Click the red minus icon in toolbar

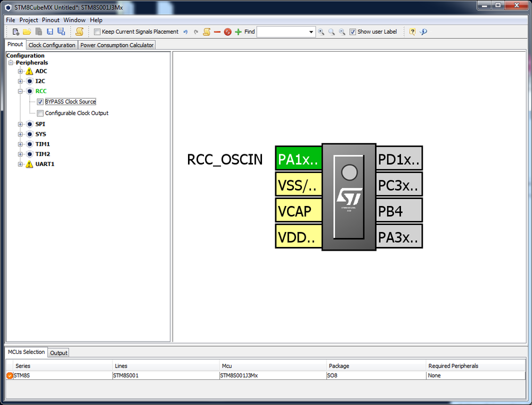[x=217, y=32]
